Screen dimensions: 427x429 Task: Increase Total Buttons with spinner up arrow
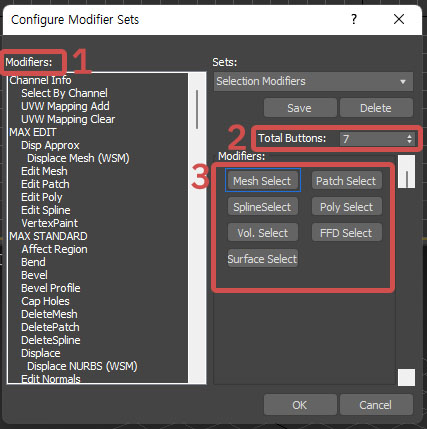pos(409,136)
